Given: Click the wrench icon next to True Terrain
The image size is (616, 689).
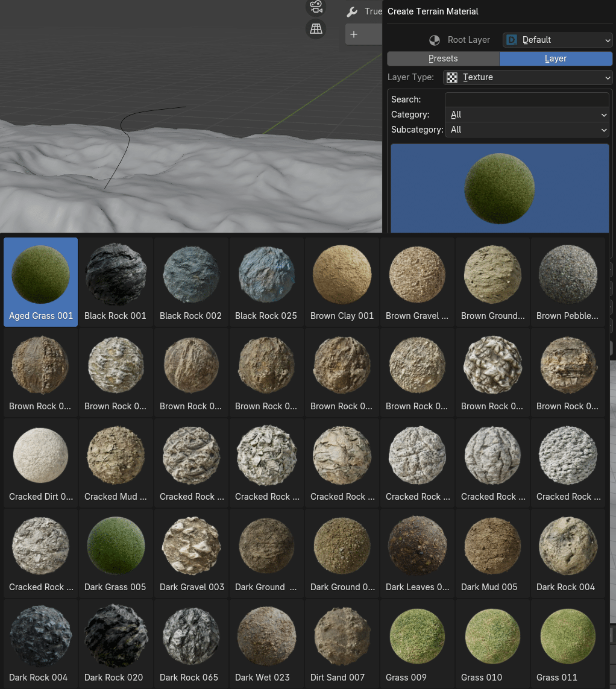Looking at the screenshot, I should pyautogui.click(x=351, y=11).
